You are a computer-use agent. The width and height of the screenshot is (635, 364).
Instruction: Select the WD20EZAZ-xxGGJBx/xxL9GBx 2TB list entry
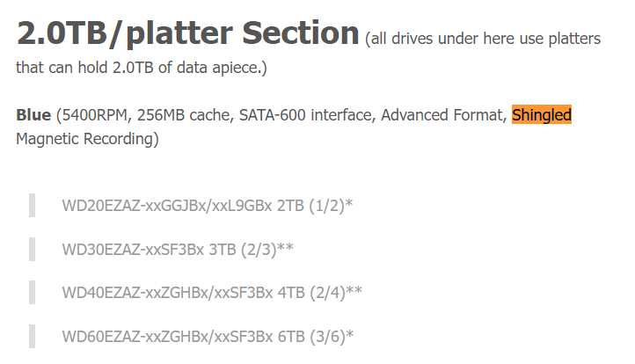[x=208, y=205]
